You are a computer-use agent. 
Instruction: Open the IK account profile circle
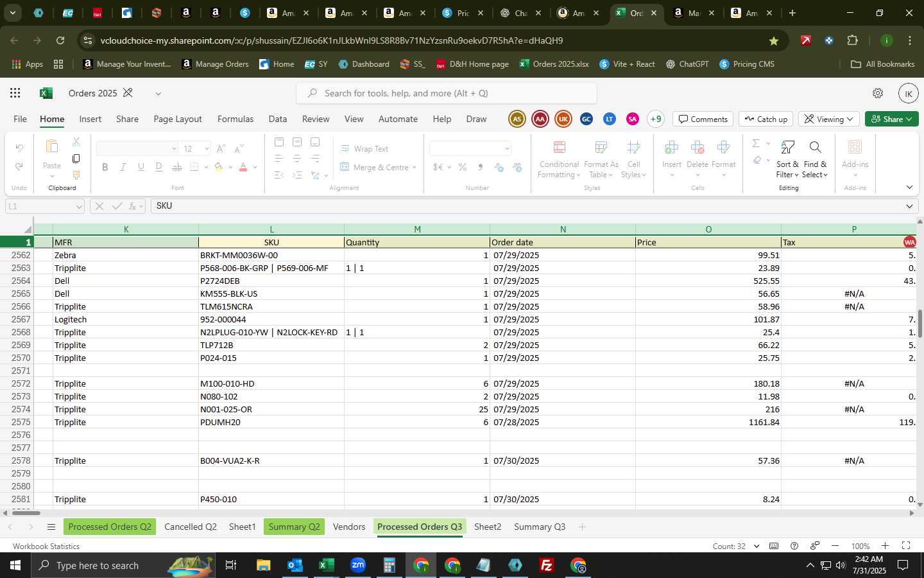[908, 93]
